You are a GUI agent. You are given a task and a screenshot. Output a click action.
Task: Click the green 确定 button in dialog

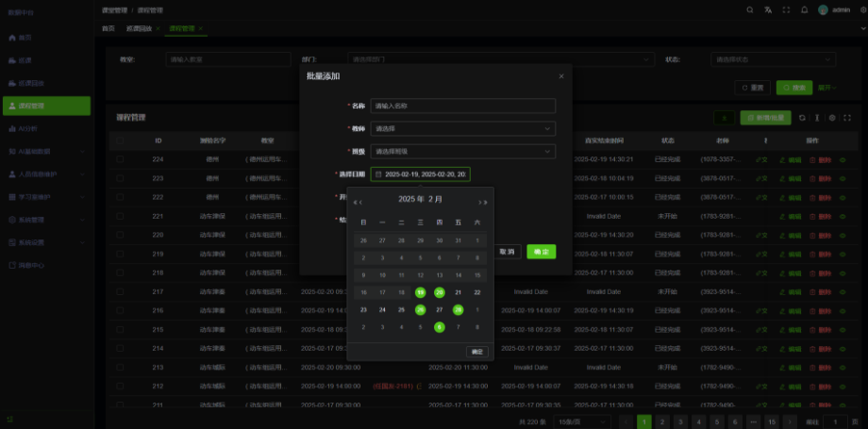(541, 252)
